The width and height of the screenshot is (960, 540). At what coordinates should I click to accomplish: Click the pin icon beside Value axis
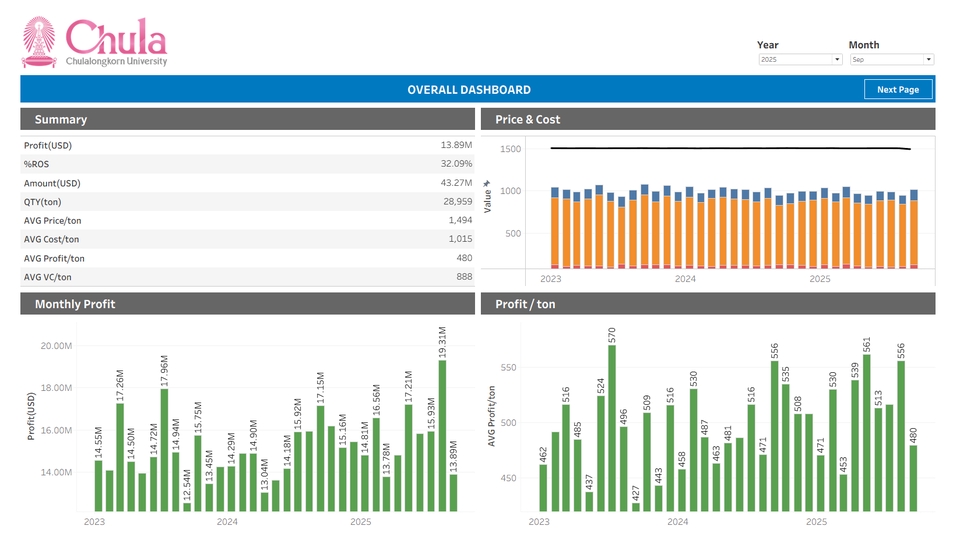pos(487,183)
